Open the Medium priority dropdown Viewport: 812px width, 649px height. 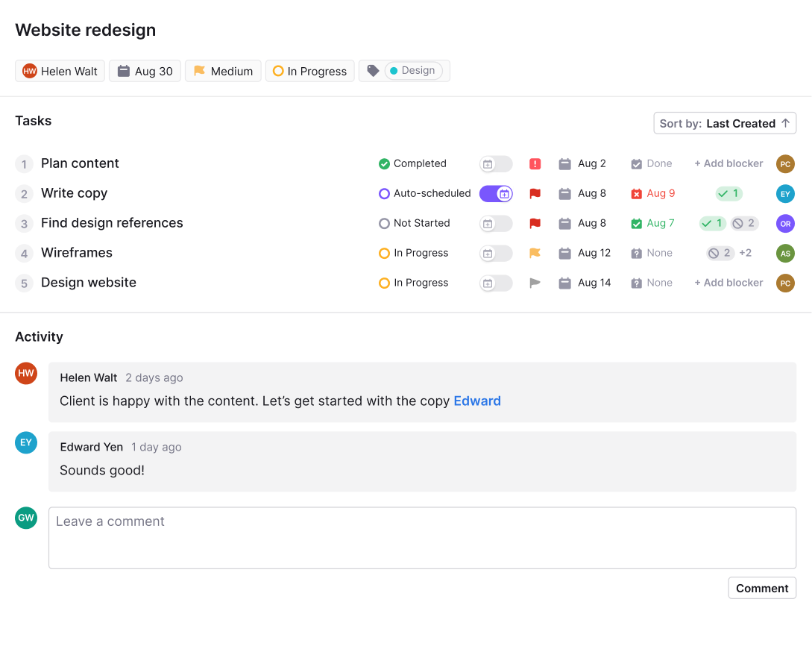coord(223,71)
